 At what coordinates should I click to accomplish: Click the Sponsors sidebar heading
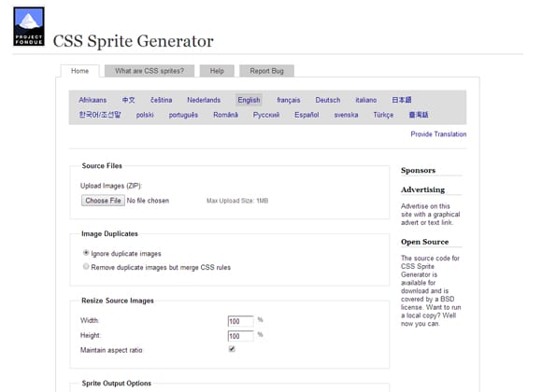coord(419,170)
